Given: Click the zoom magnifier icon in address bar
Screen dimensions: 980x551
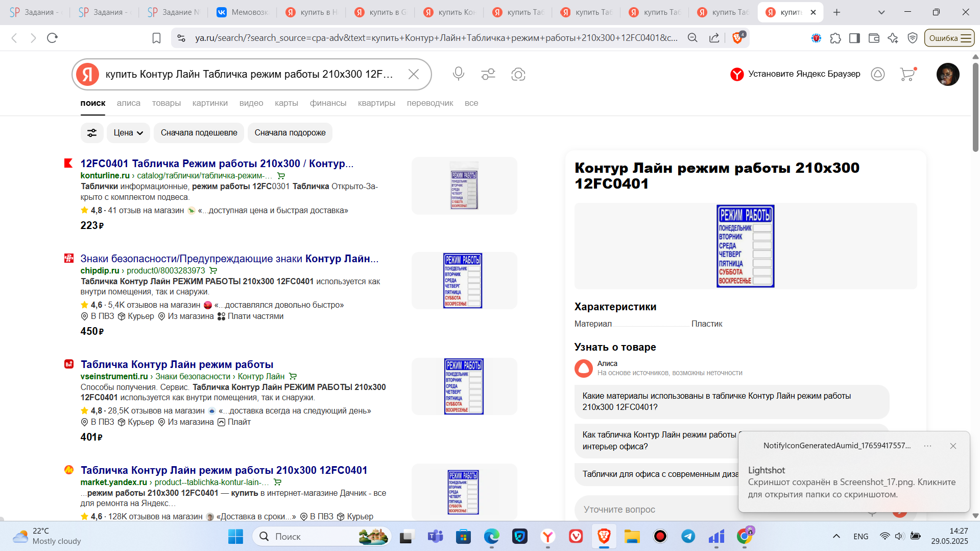Looking at the screenshot, I should tap(692, 38).
